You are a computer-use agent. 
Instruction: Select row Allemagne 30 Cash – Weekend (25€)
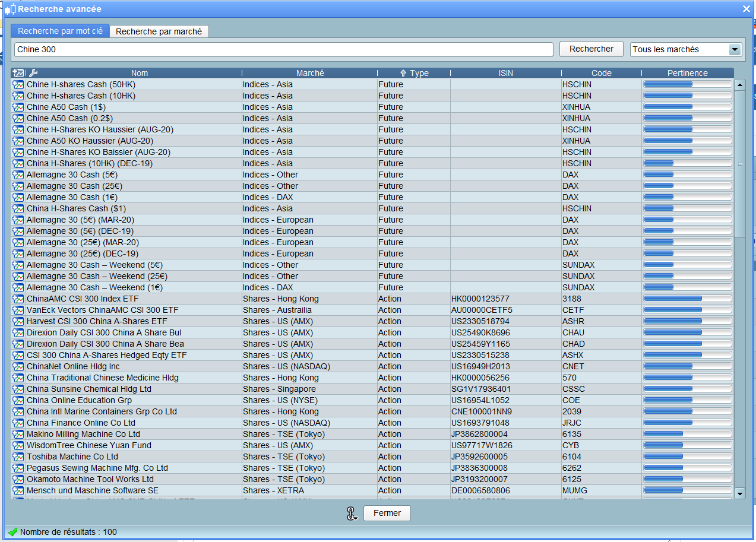click(x=372, y=276)
